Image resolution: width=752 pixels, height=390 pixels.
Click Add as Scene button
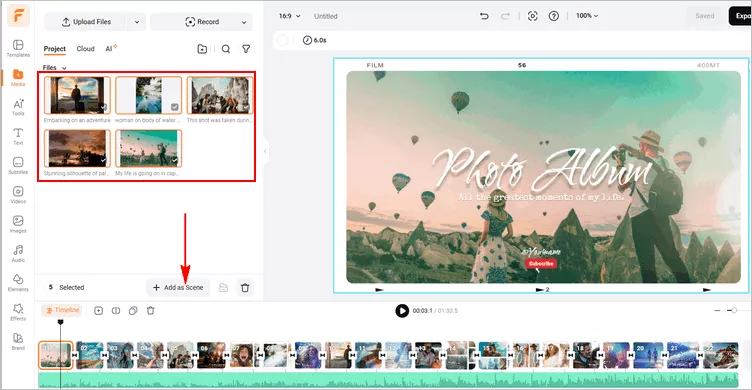coord(178,287)
